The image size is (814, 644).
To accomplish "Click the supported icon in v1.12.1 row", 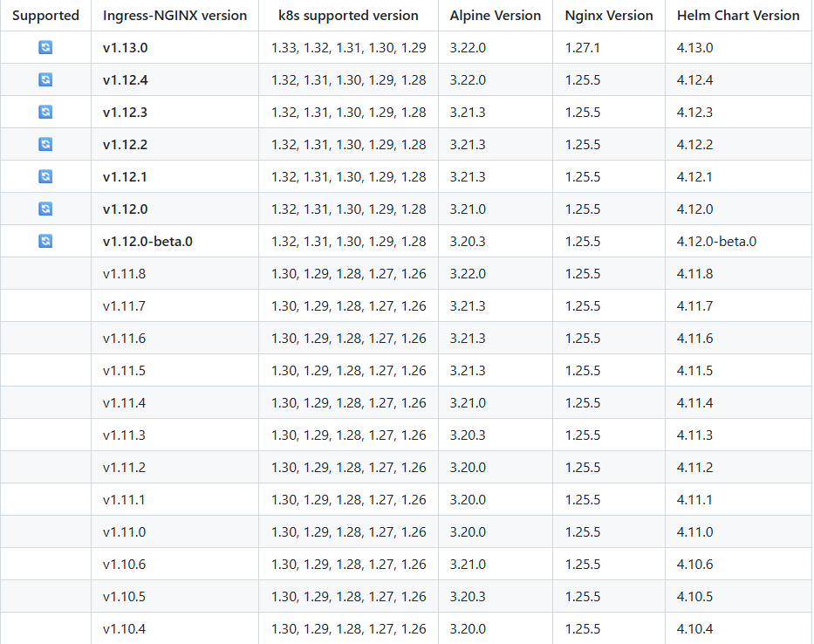I will click(x=45, y=177).
